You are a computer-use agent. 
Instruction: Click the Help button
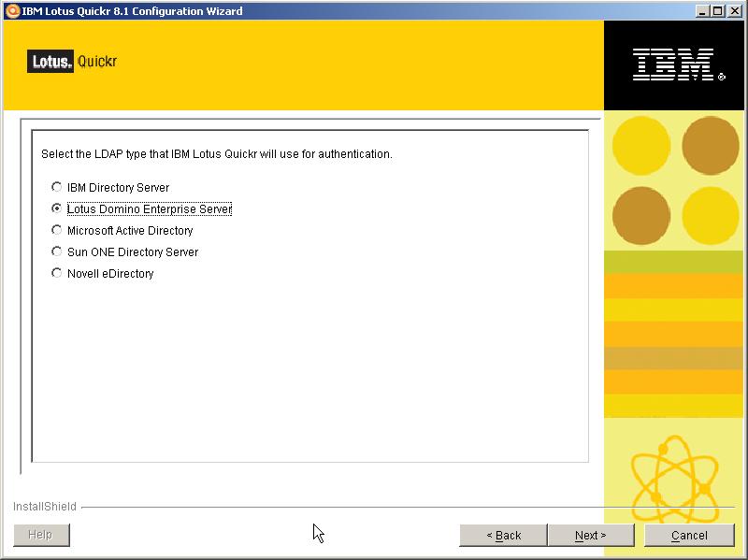click(41, 535)
